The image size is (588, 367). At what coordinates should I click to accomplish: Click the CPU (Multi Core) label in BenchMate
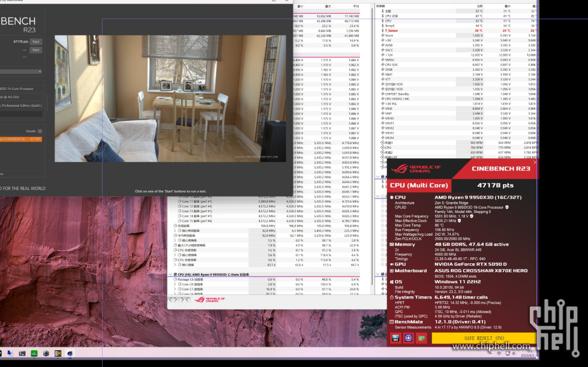[x=419, y=185]
